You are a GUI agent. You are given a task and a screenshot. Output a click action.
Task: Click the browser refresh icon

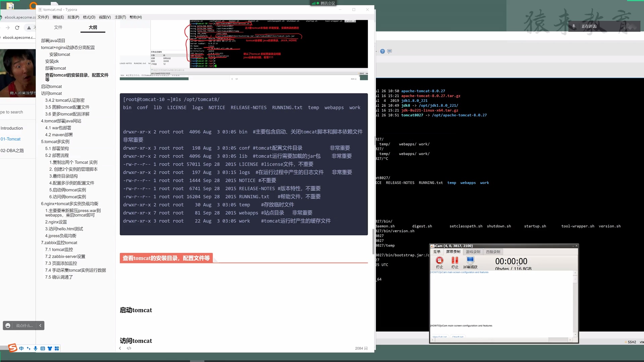(x=17, y=28)
